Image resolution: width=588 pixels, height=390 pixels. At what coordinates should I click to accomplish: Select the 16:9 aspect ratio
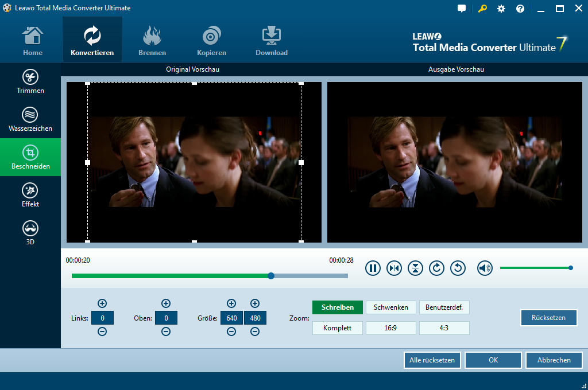tap(390, 328)
